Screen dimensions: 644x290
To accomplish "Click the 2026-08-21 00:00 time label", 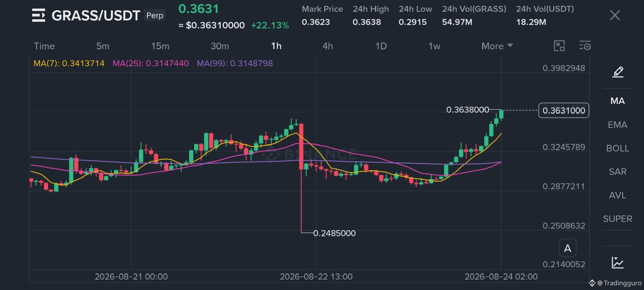I will pos(131,277).
